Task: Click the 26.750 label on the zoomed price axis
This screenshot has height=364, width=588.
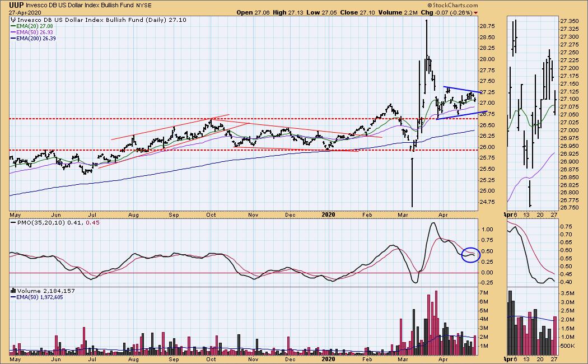Action: [x=570, y=208]
